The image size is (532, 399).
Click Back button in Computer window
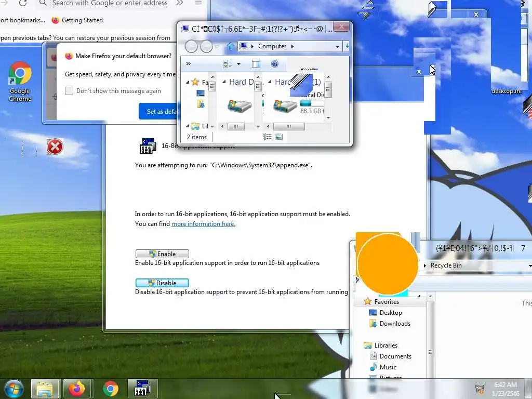coord(191,46)
